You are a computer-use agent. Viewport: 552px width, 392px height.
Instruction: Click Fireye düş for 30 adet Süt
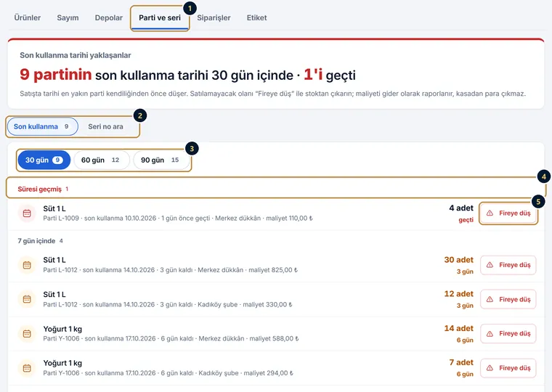[508, 265]
